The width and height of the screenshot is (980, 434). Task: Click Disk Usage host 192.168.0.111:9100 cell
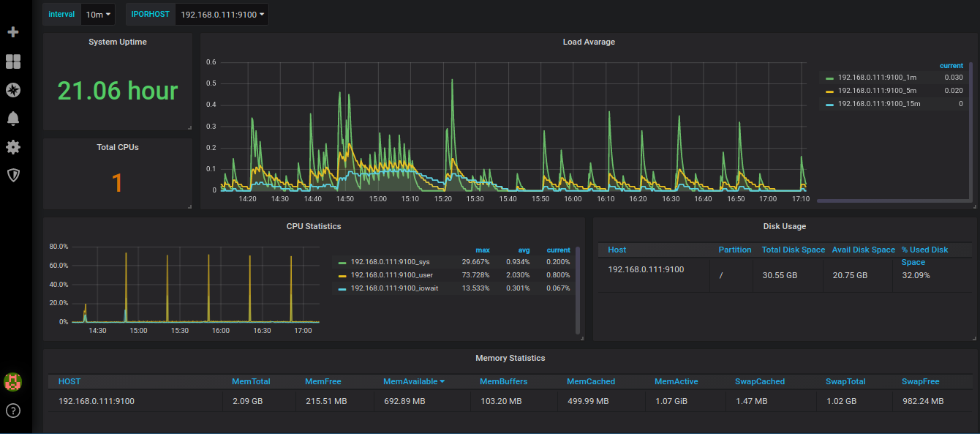pos(646,269)
